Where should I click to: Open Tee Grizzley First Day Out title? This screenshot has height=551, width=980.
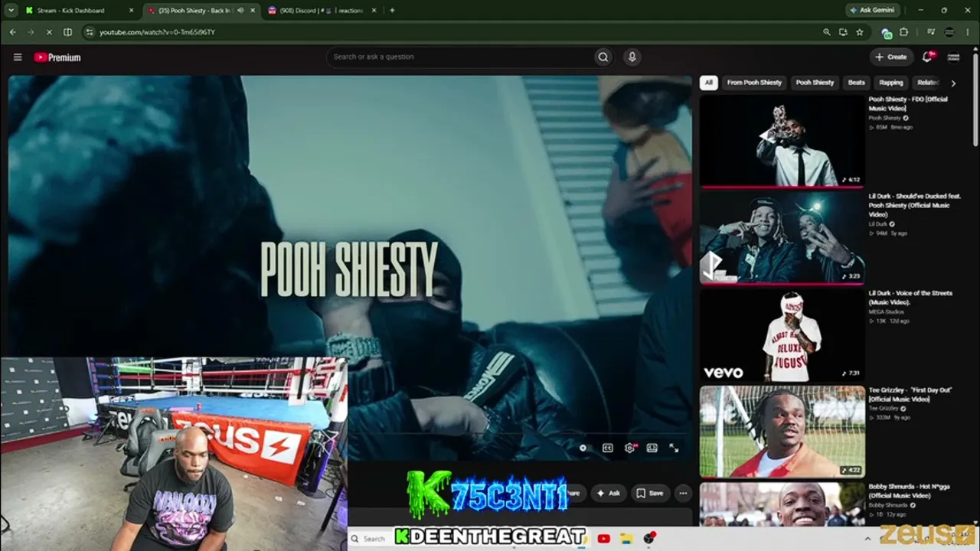point(910,394)
